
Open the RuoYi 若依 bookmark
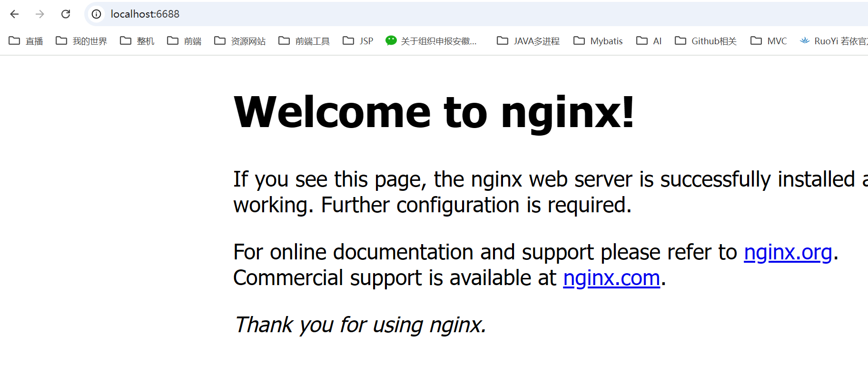[x=834, y=41]
